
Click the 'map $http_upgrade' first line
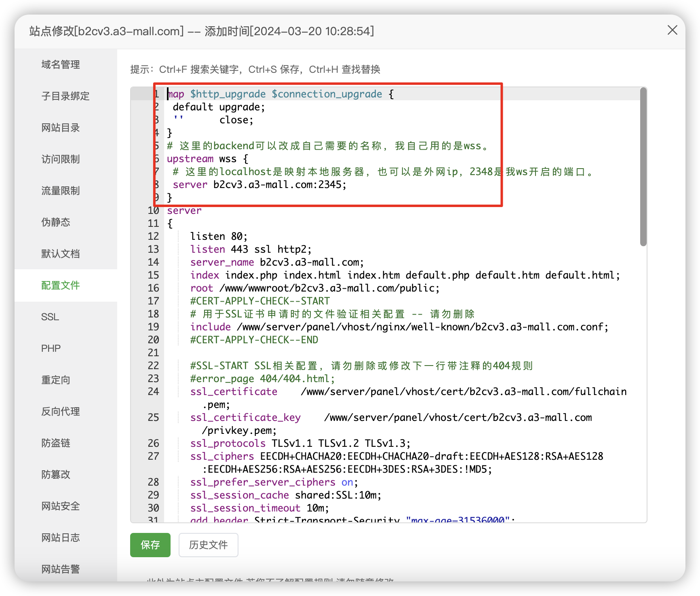280,94
